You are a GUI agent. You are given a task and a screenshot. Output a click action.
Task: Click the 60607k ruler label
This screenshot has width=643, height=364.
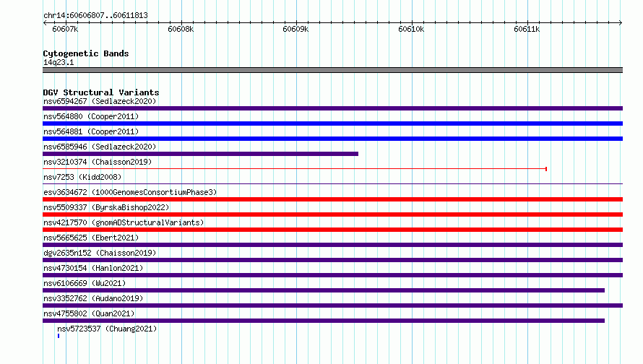click(x=65, y=29)
